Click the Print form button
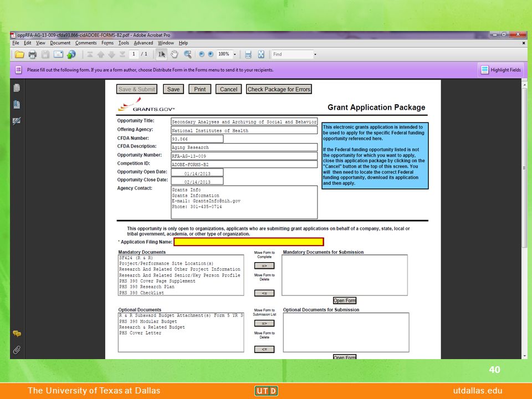 [x=200, y=89]
